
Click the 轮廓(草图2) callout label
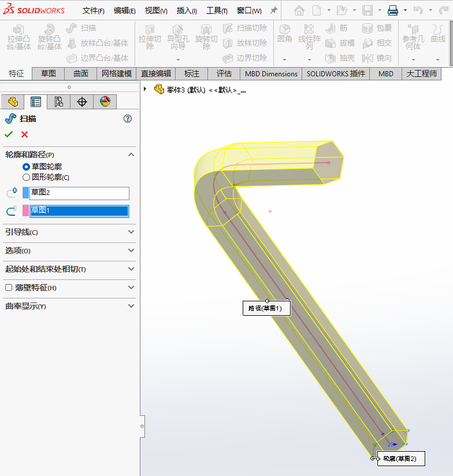[x=400, y=459]
